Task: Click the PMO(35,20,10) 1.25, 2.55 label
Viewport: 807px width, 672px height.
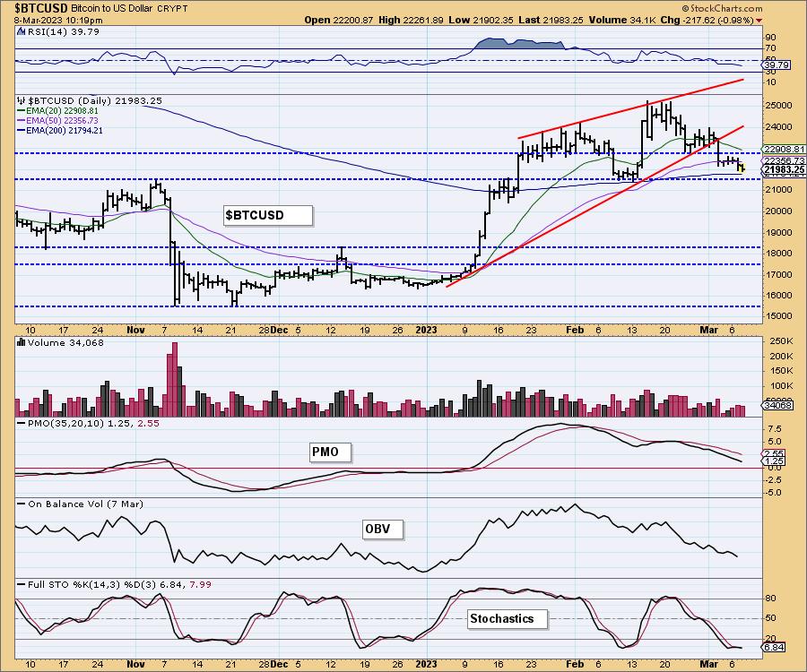Action: pos(93,423)
